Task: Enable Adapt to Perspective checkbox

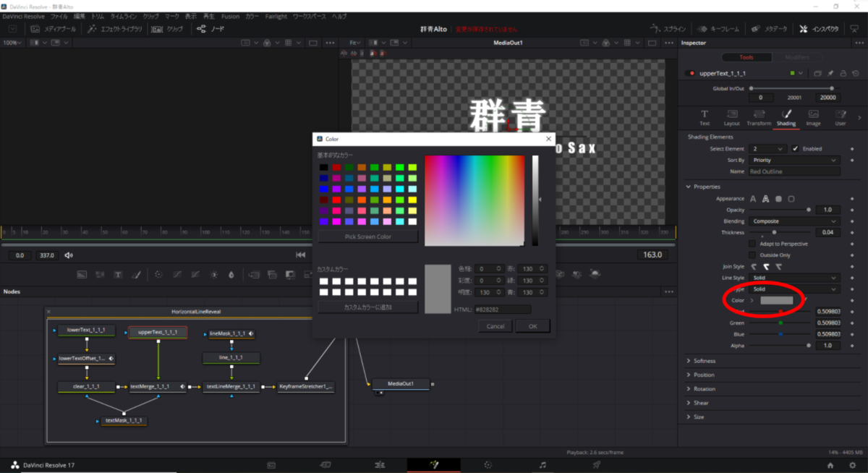Action: pos(752,244)
